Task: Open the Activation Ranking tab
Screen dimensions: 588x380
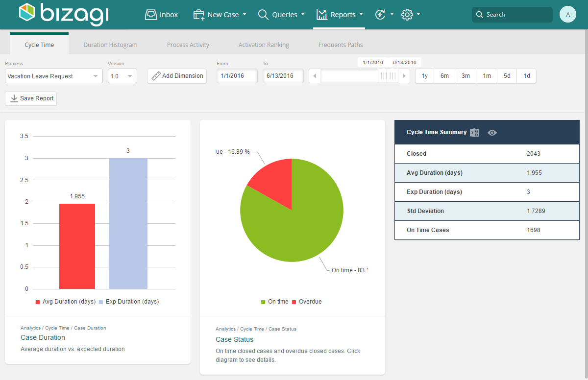Action: (x=264, y=45)
